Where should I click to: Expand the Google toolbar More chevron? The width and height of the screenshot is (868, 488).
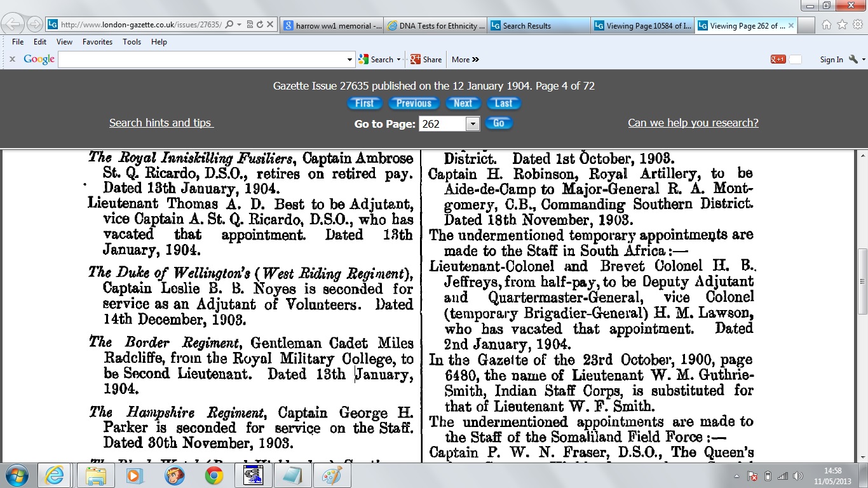click(x=466, y=59)
